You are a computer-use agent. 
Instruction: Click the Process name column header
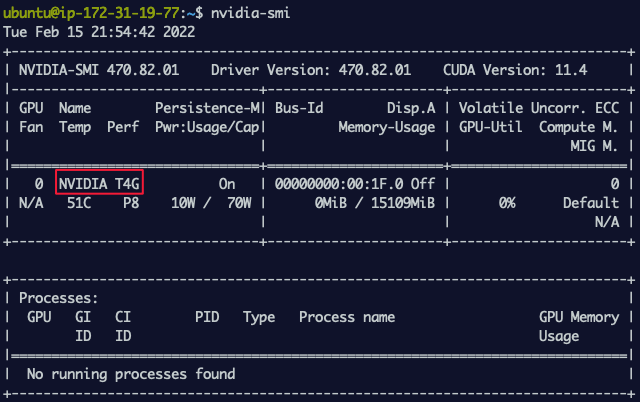(347, 317)
